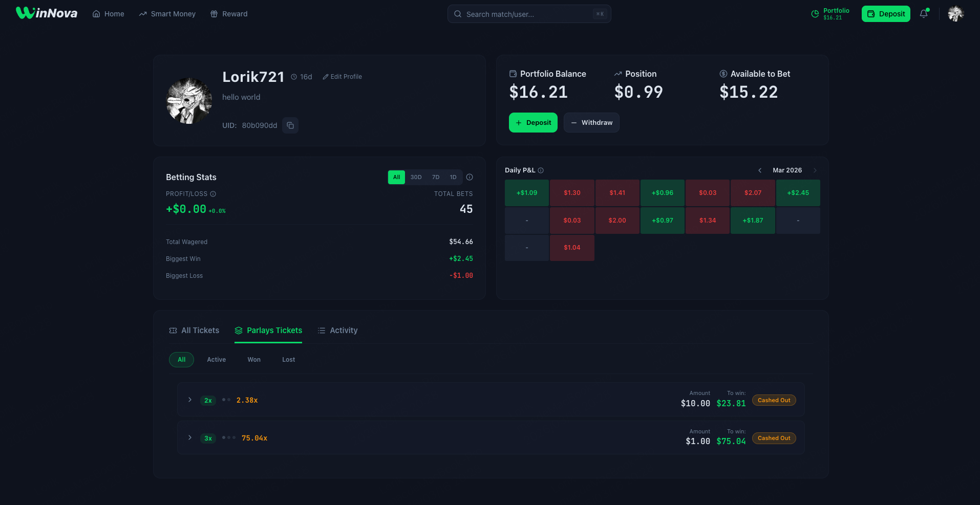Click the Withdraw button

click(591, 123)
